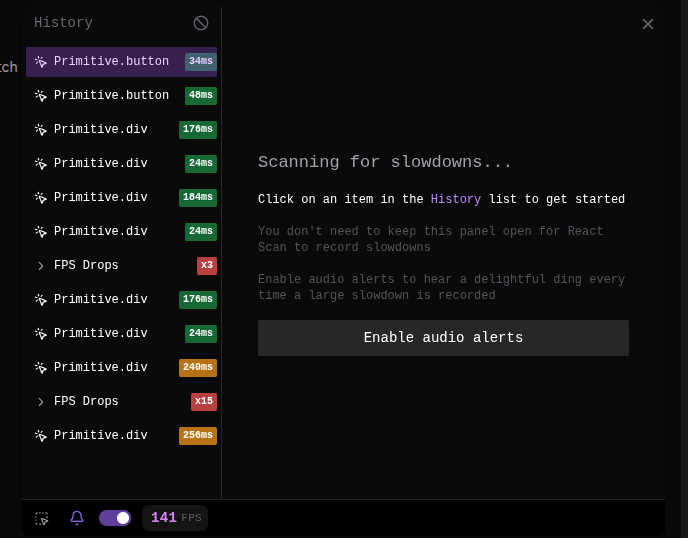Image resolution: width=688 pixels, height=538 pixels.
Task: Open the first Primitive.div 176ms entry
Action: click(121, 129)
